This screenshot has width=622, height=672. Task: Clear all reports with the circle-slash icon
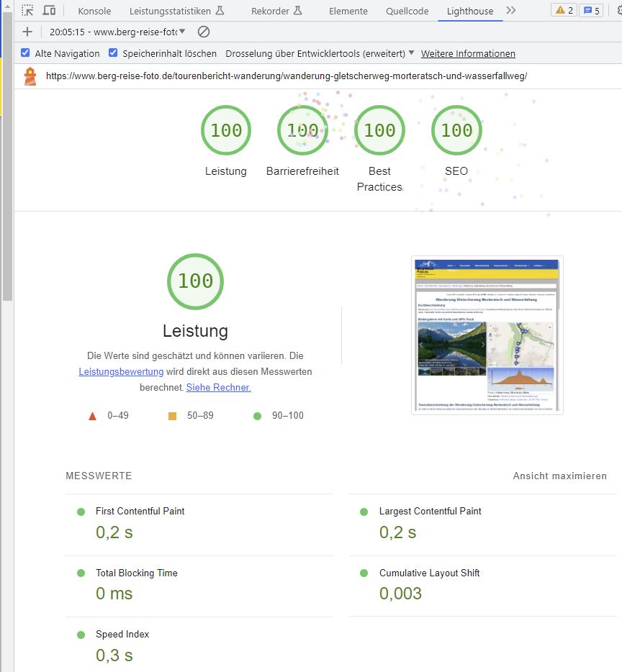(204, 32)
